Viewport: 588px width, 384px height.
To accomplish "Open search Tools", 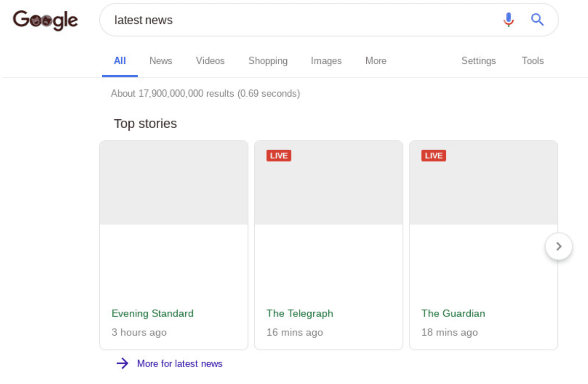I will pos(532,61).
